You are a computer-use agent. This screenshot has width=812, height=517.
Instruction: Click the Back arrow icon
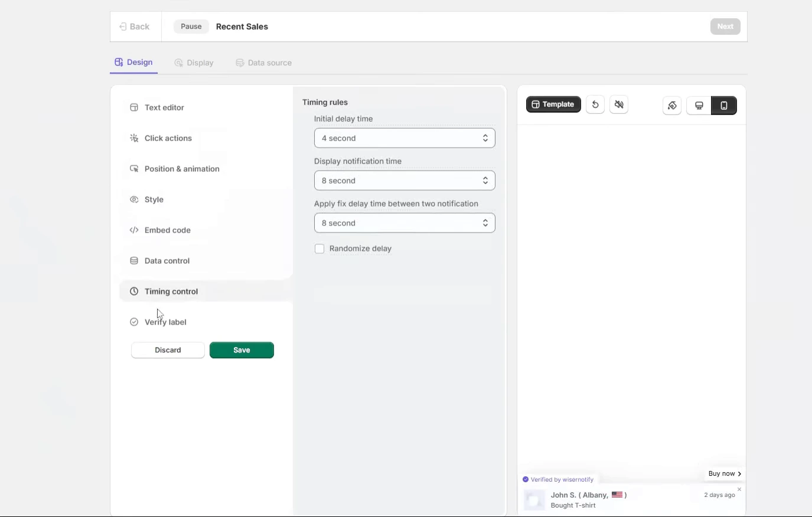tap(123, 27)
